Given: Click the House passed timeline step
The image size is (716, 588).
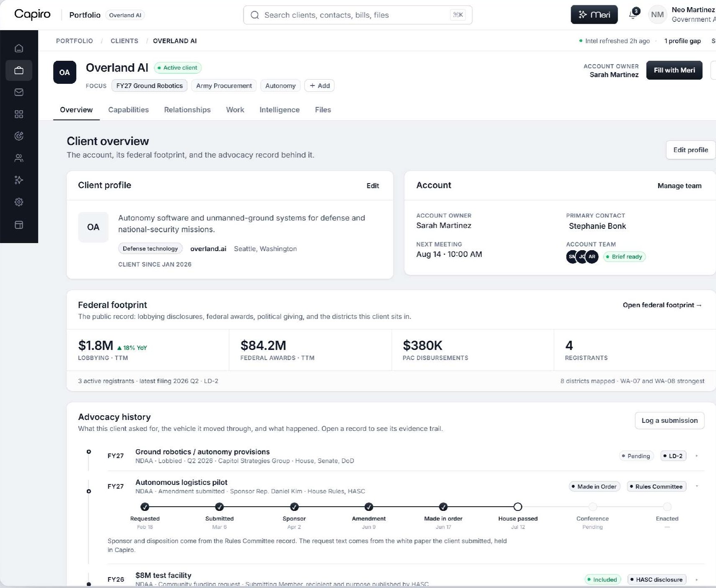Looking at the screenshot, I should (x=518, y=507).
